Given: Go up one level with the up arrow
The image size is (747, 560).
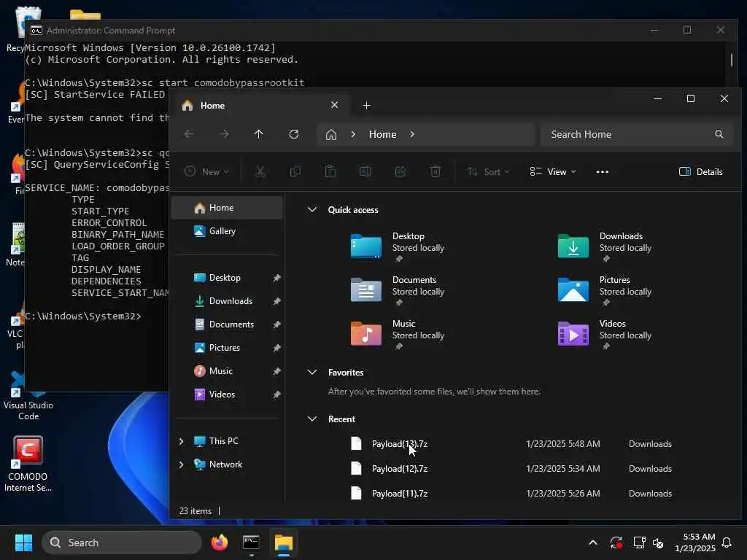Looking at the screenshot, I should point(259,134).
